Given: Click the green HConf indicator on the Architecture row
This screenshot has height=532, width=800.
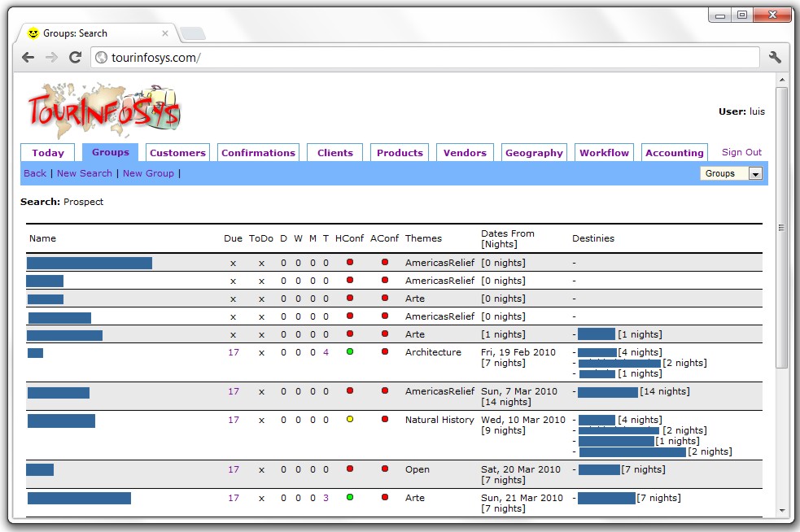Looking at the screenshot, I should [x=350, y=352].
